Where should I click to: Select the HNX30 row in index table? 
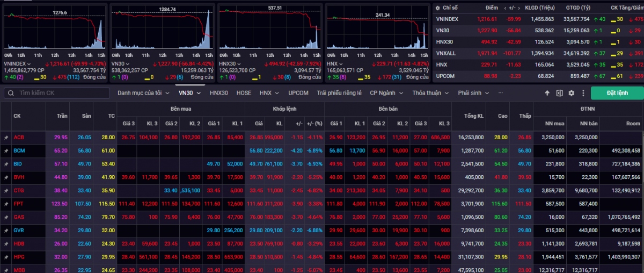coord(539,42)
